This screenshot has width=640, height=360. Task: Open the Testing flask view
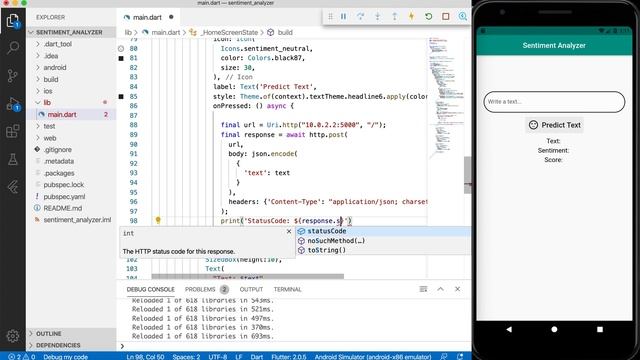point(13,159)
